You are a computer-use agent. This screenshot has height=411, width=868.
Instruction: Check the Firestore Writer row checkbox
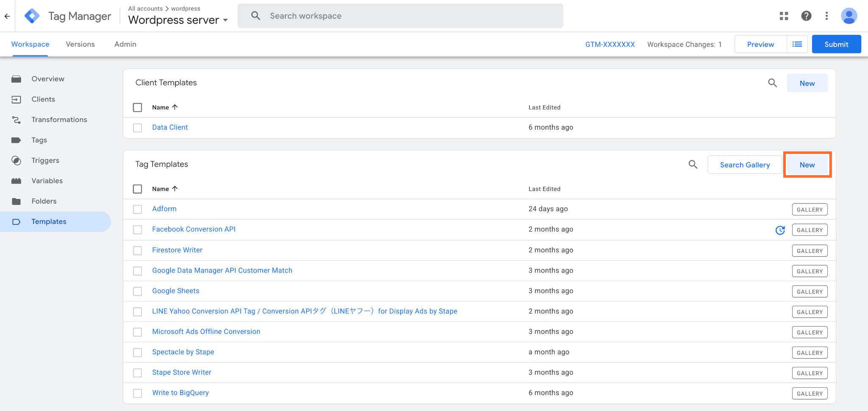137,250
